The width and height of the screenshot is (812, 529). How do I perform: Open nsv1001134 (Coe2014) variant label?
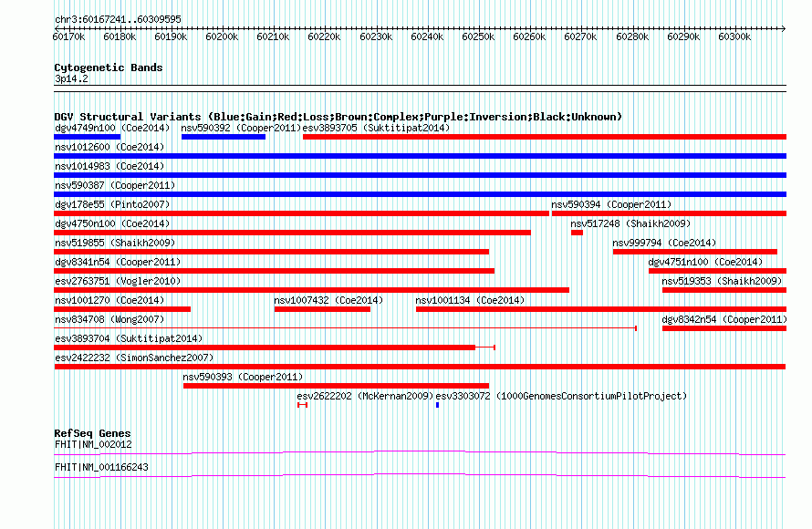(470, 300)
